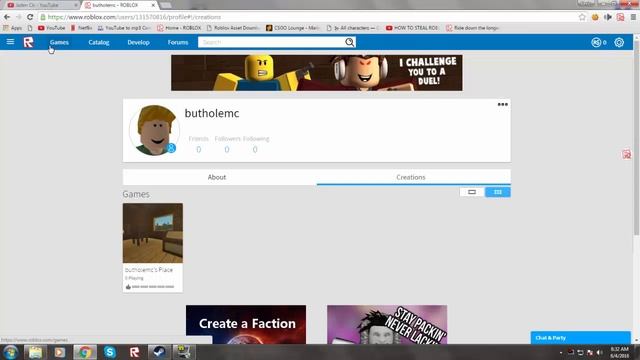The height and width of the screenshot is (360, 640).
Task: Open the Ride down the long bookmark
Action: 473,28
